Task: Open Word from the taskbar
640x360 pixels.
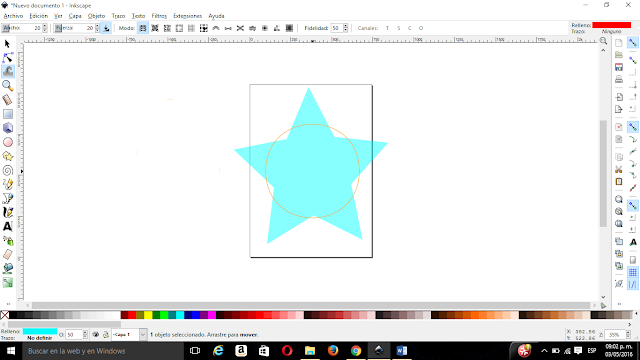Action: (402, 351)
